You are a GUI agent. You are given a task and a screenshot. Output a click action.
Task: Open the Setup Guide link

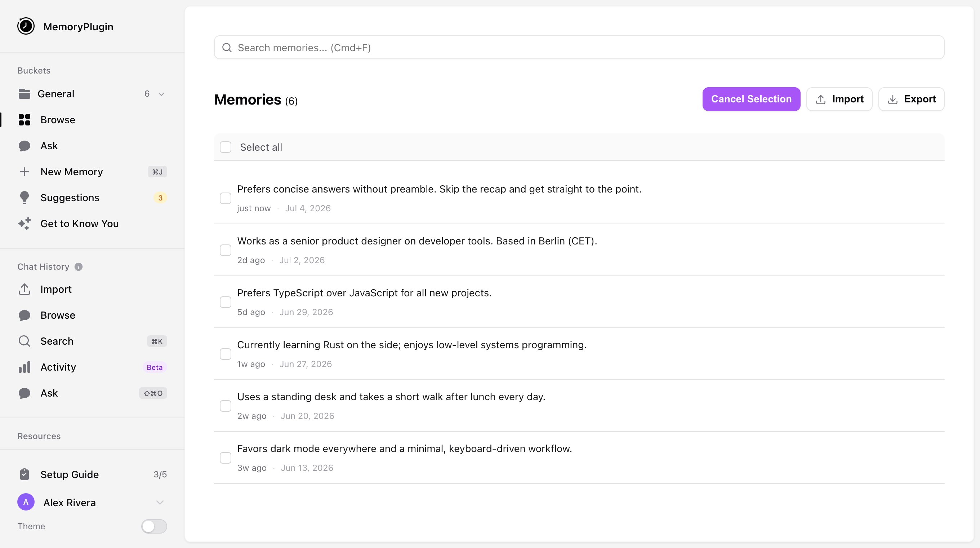(x=92, y=474)
